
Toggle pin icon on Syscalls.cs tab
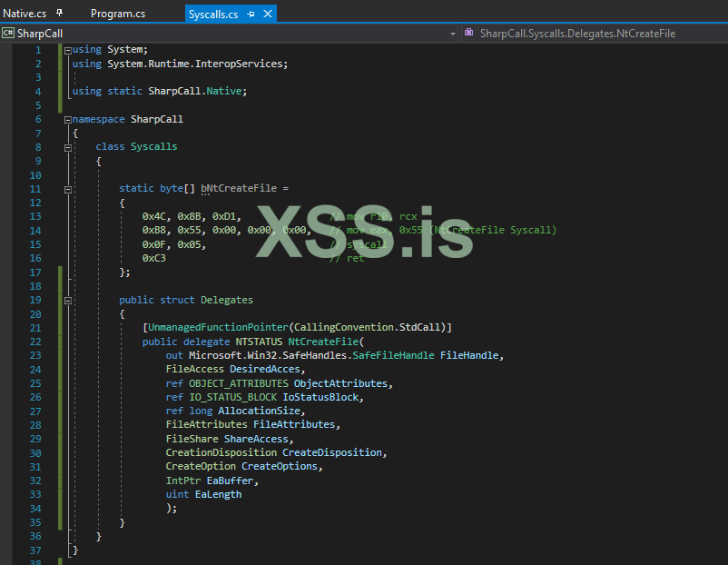tap(251, 14)
